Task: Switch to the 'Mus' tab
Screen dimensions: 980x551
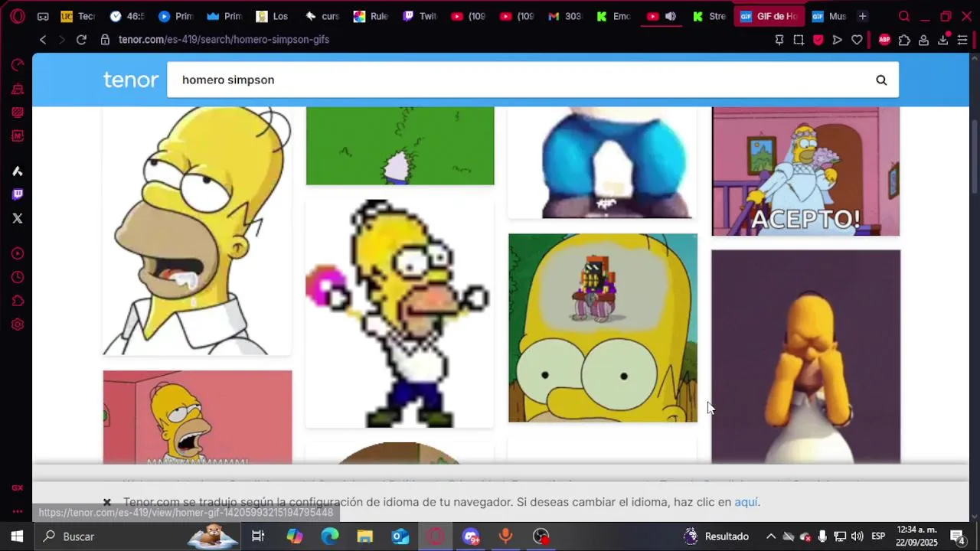Action: pyautogui.click(x=829, y=16)
